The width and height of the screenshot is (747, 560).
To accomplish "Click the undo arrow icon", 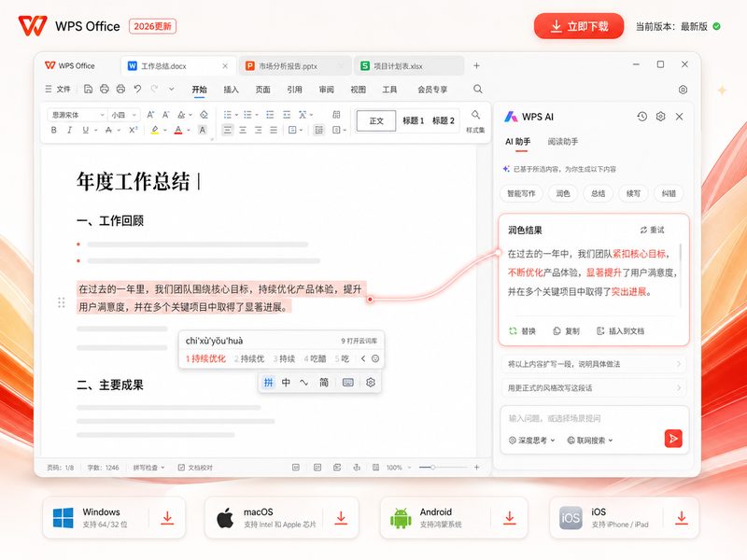I will 137,89.
